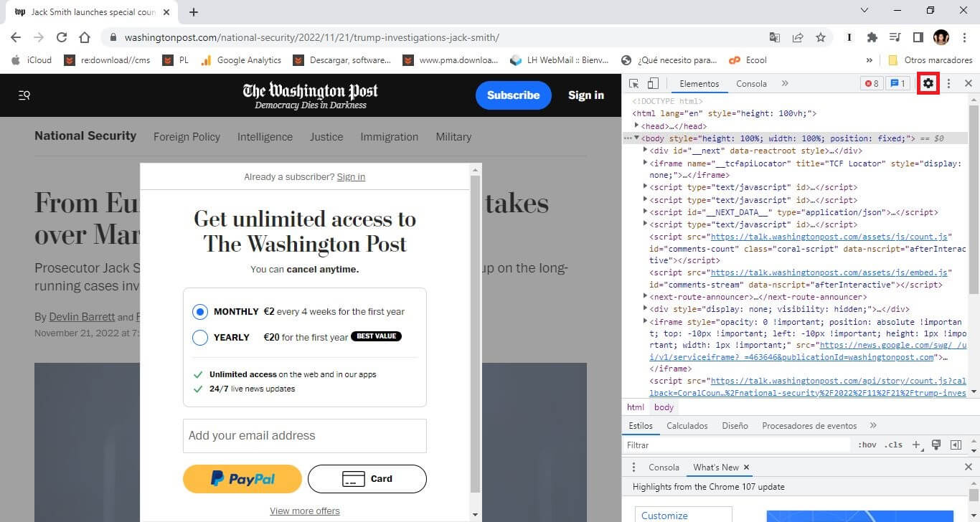Click Sign in in page header
This screenshot has height=522, width=980.
586,95
